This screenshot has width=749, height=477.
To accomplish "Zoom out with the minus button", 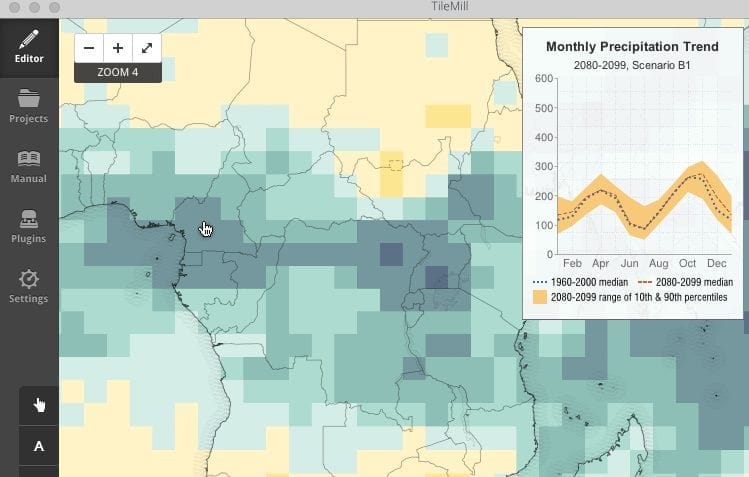I will pyautogui.click(x=89, y=48).
